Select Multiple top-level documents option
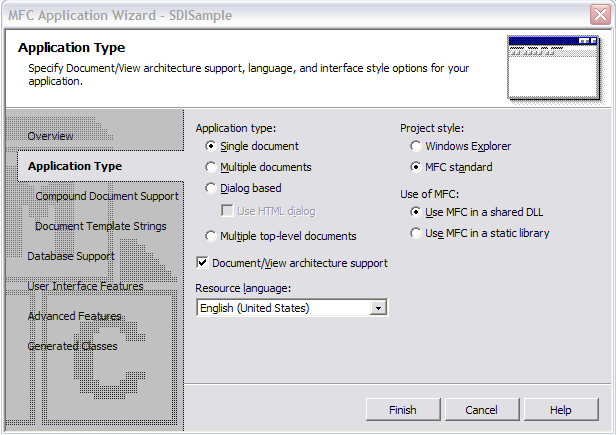Viewport: 616px width, 435px height. pos(211,236)
